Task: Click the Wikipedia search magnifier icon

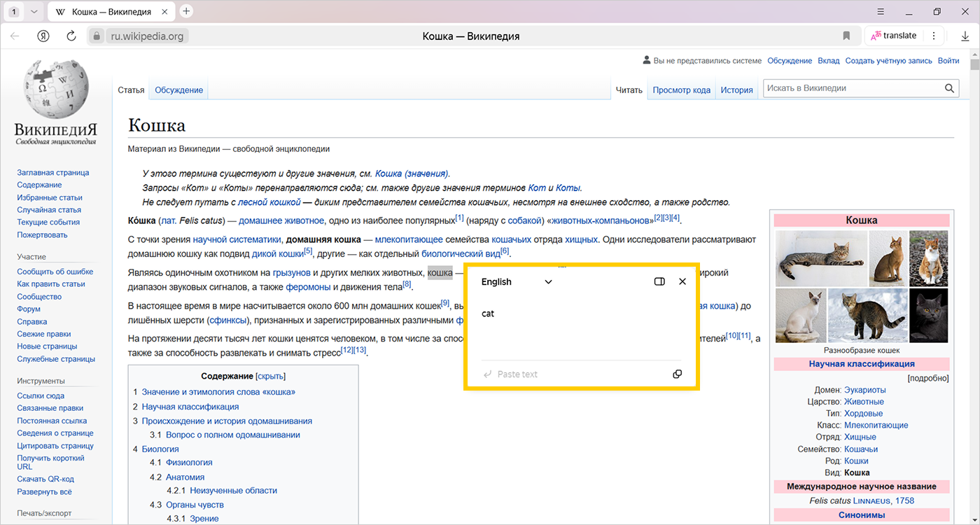Action: click(x=950, y=89)
